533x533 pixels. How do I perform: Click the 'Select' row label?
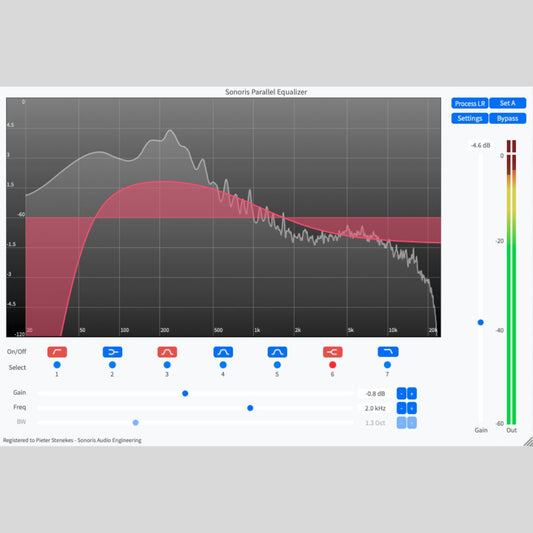17,367
